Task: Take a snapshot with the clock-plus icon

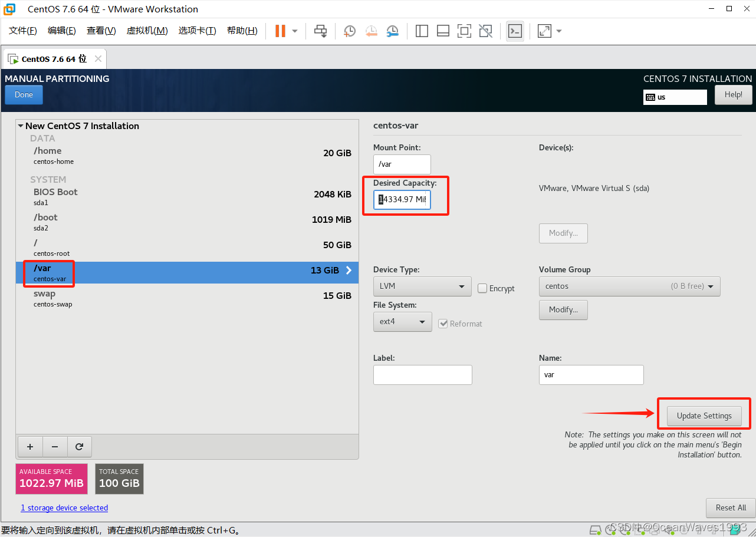Action: (350, 31)
